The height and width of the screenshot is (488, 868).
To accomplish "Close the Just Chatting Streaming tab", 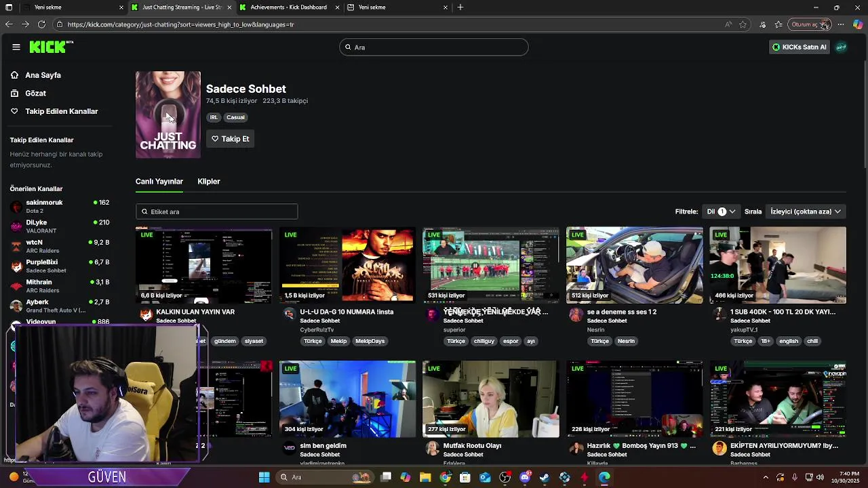I will click(229, 7).
